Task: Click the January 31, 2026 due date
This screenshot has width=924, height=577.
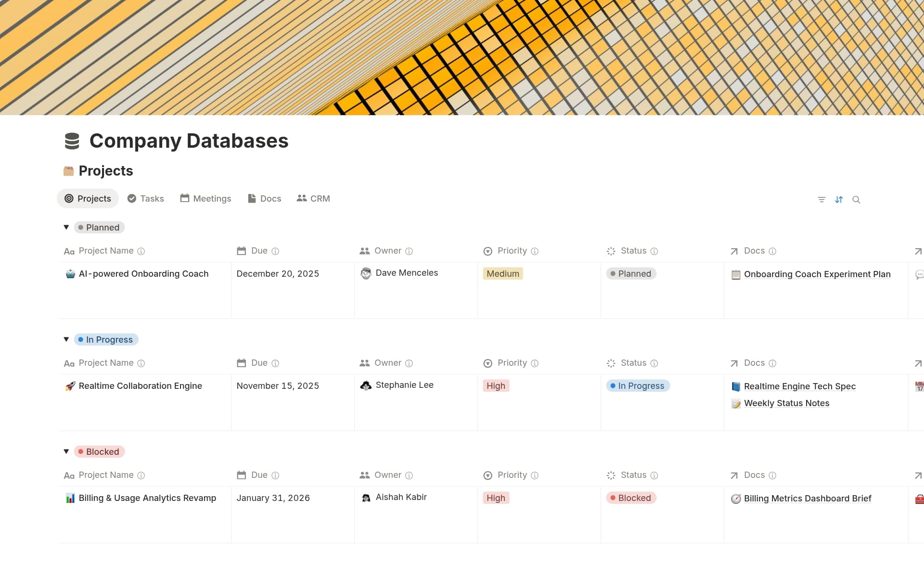Action: click(273, 498)
